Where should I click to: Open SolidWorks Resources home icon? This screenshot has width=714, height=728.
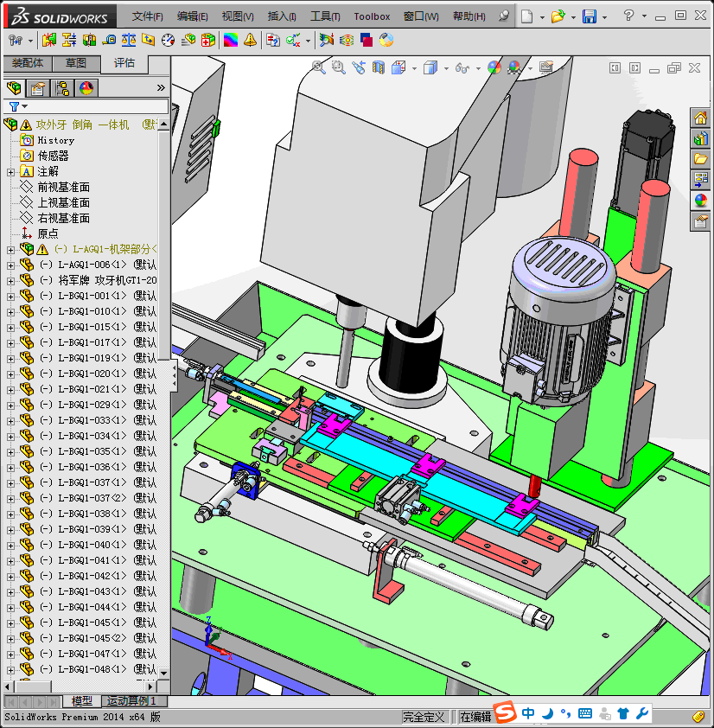[x=700, y=118]
